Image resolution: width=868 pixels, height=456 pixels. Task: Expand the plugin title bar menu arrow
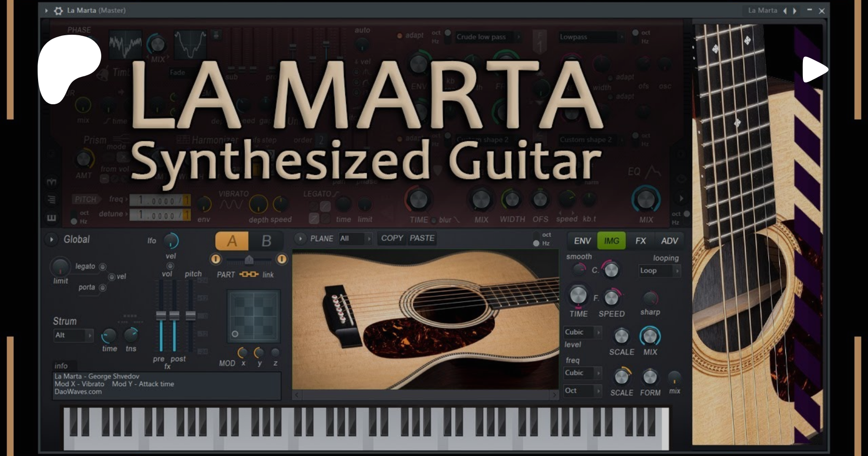click(x=46, y=11)
